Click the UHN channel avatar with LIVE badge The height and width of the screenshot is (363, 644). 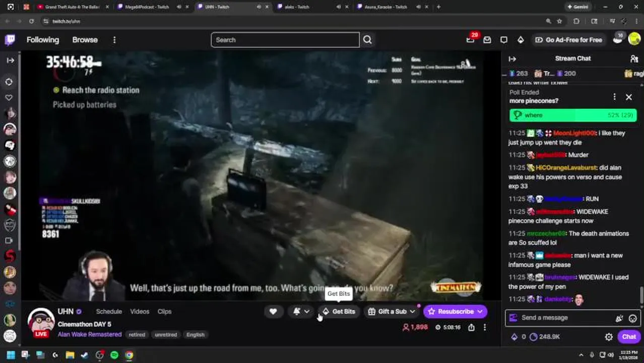point(41,323)
